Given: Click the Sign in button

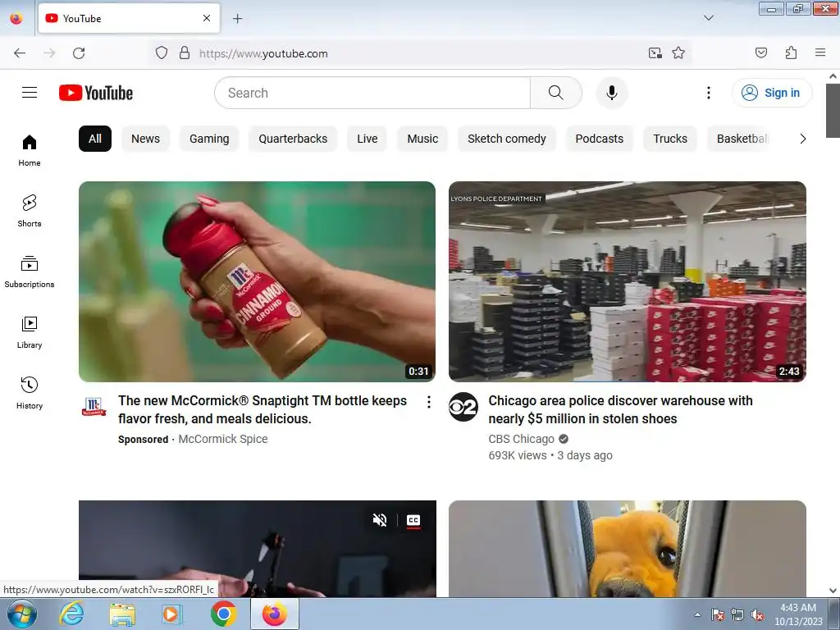Looking at the screenshot, I should (772, 93).
